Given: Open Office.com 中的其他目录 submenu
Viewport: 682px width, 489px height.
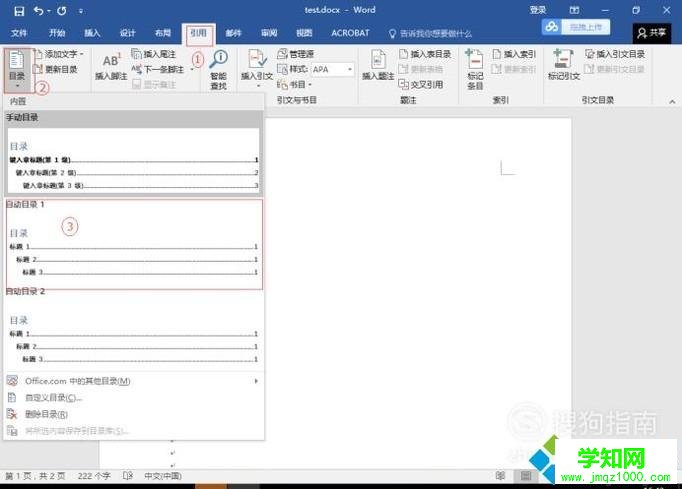Looking at the screenshot, I should coord(133,381).
